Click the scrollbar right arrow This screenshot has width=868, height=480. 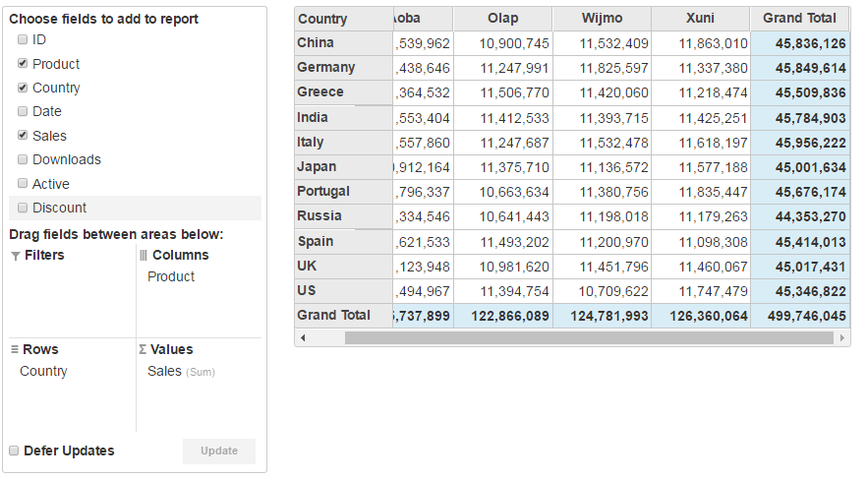click(x=842, y=337)
